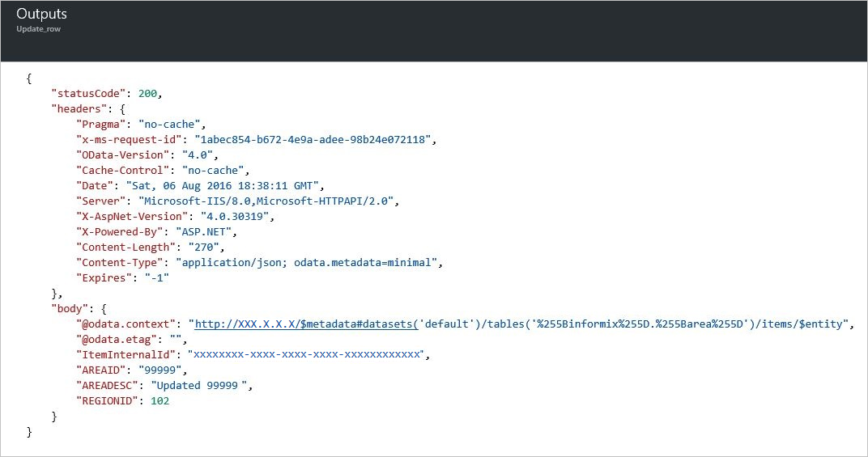Click the Cache-Control "no-cache" value
868x457 pixels.
click(213, 171)
